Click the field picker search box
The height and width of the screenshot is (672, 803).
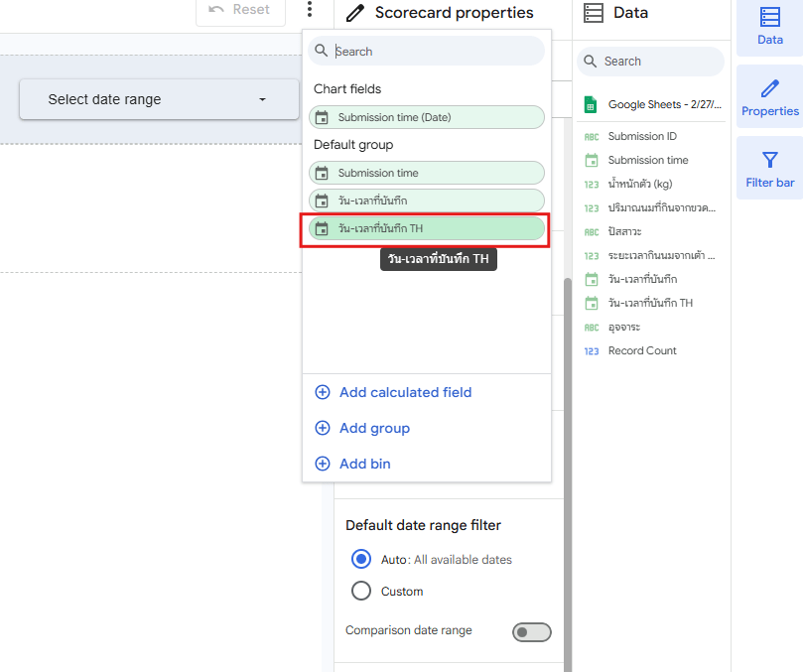[437, 52]
